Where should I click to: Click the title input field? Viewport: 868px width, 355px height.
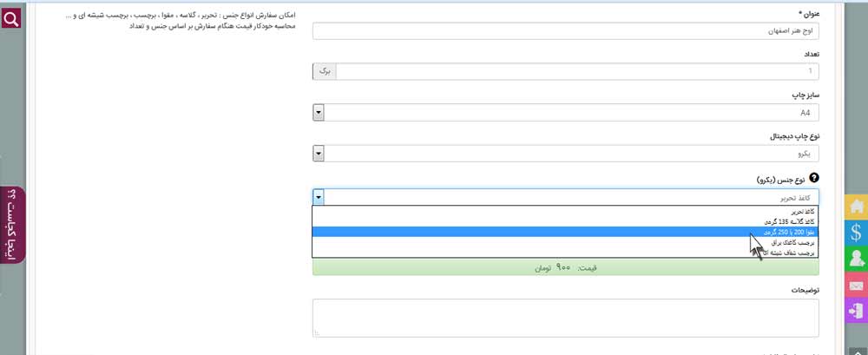(x=566, y=31)
